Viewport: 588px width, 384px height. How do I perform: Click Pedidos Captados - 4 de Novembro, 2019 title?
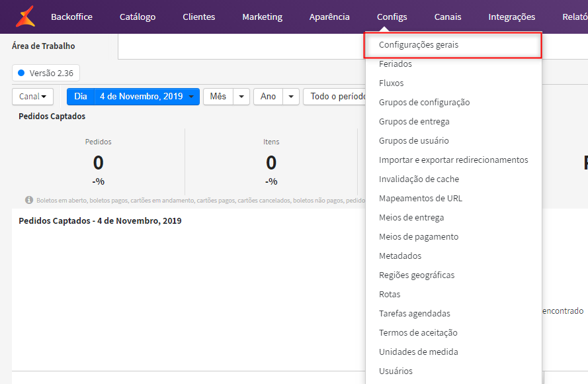pyautogui.click(x=100, y=220)
